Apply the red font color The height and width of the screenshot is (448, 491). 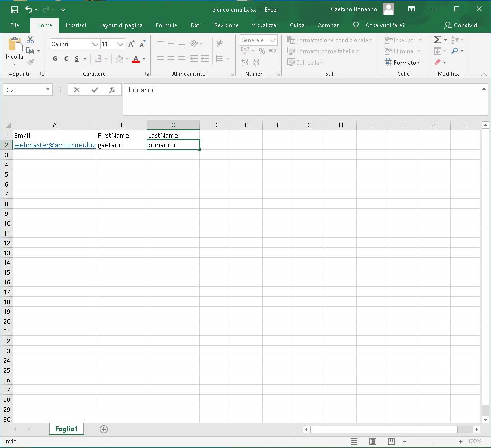coord(136,59)
